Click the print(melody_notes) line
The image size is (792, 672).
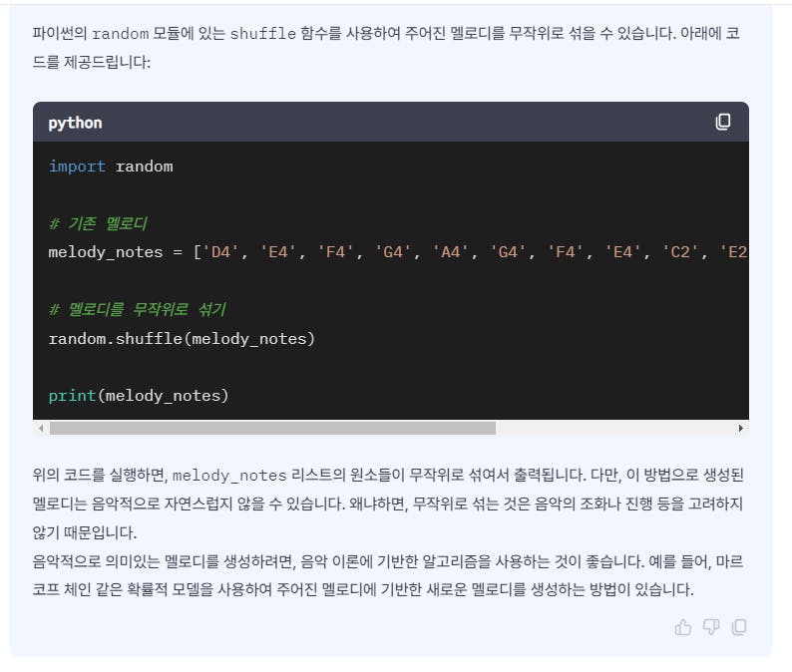pyautogui.click(x=139, y=396)
